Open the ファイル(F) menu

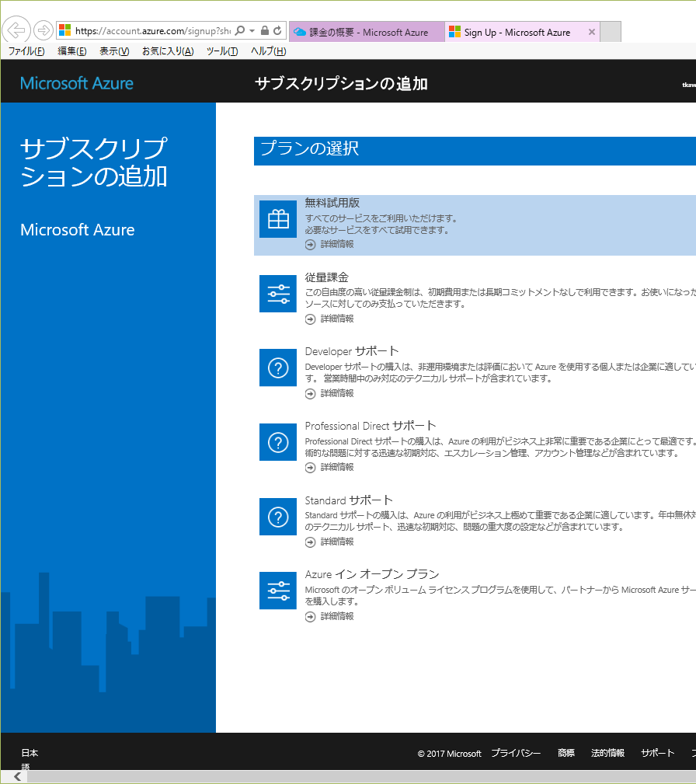26,51
